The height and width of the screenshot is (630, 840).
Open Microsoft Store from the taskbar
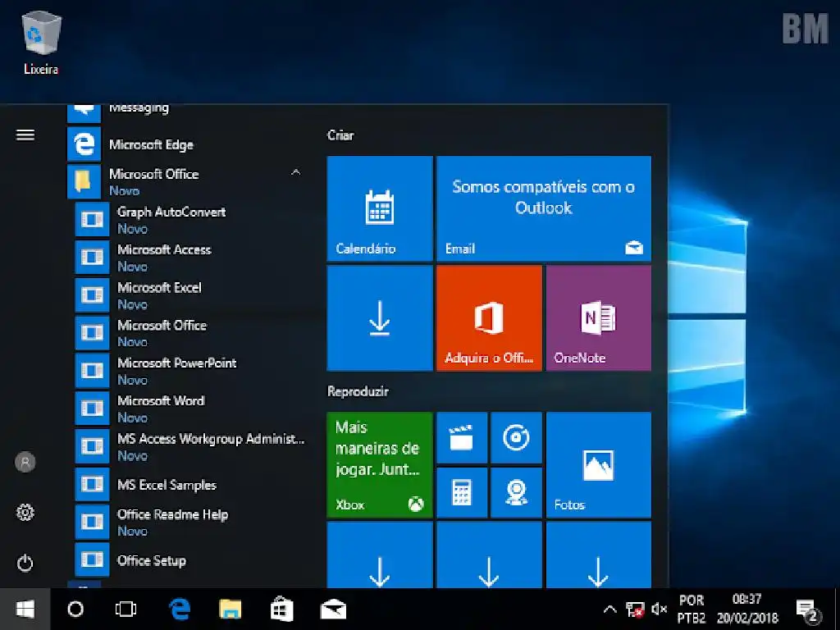click(x=282, y=609)
